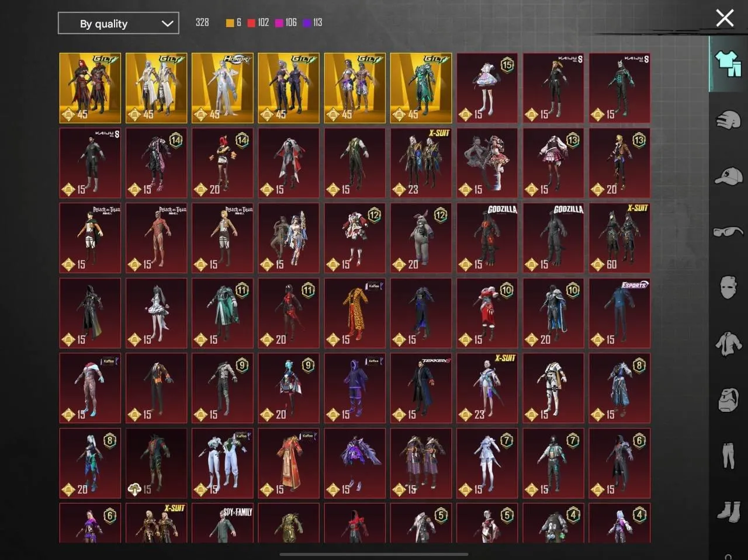Open the By quality sorting dropdown
The image size is (748, 560).
tap(118, 23)
